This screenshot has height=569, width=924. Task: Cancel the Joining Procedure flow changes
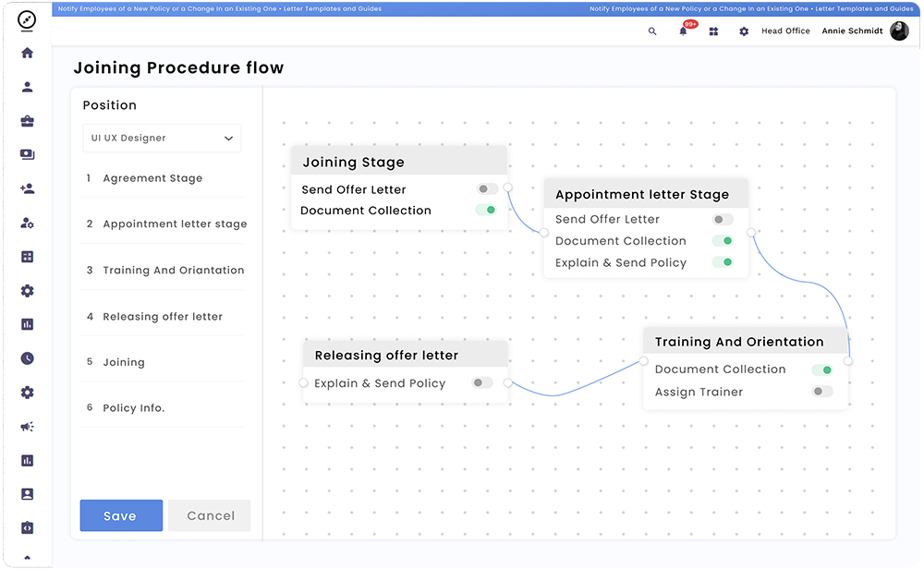[209, 515]
